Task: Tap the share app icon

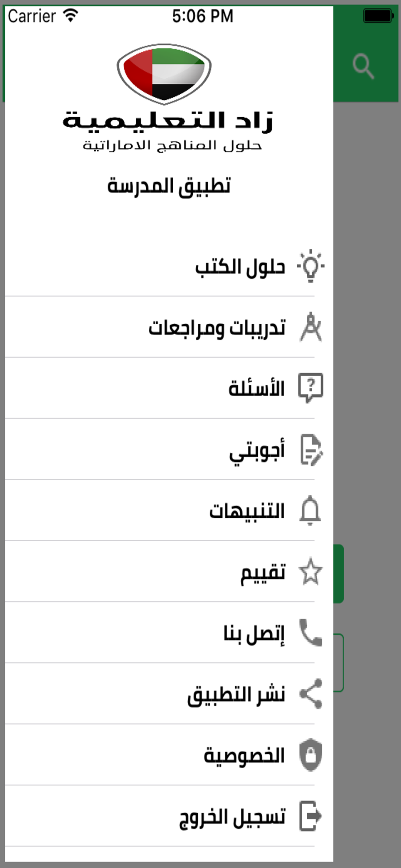Action: (311, 694)
